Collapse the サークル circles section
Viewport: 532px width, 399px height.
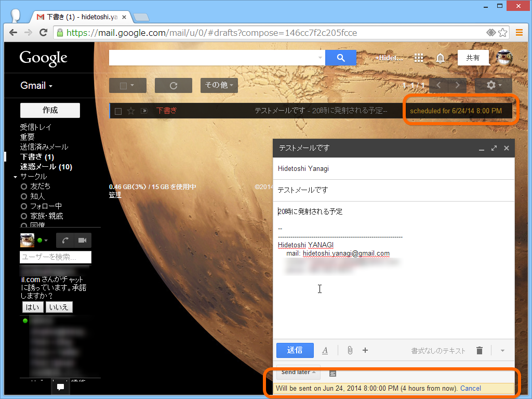coord(15,177)
